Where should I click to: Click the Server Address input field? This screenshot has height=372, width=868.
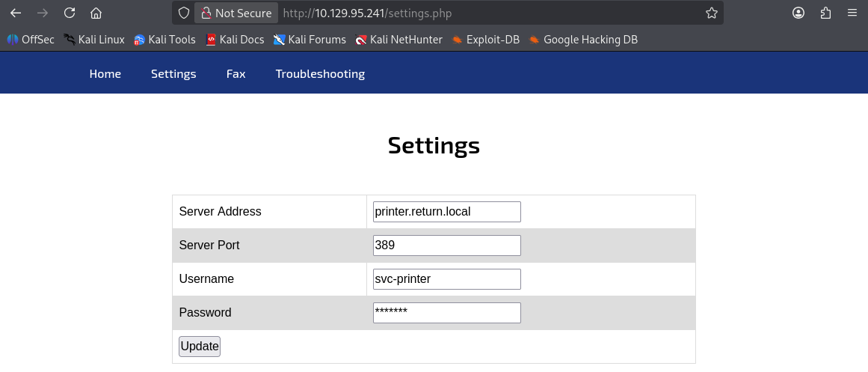click(446, 212)
